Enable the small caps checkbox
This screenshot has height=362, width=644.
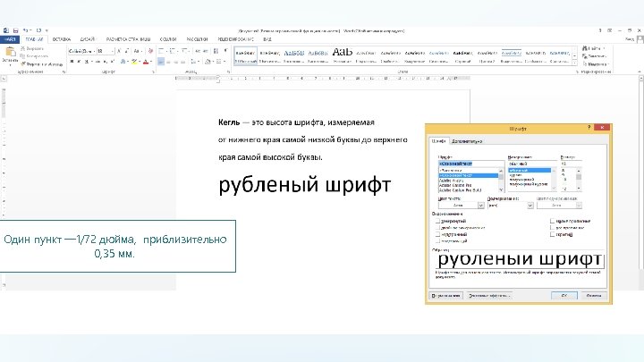552,222
